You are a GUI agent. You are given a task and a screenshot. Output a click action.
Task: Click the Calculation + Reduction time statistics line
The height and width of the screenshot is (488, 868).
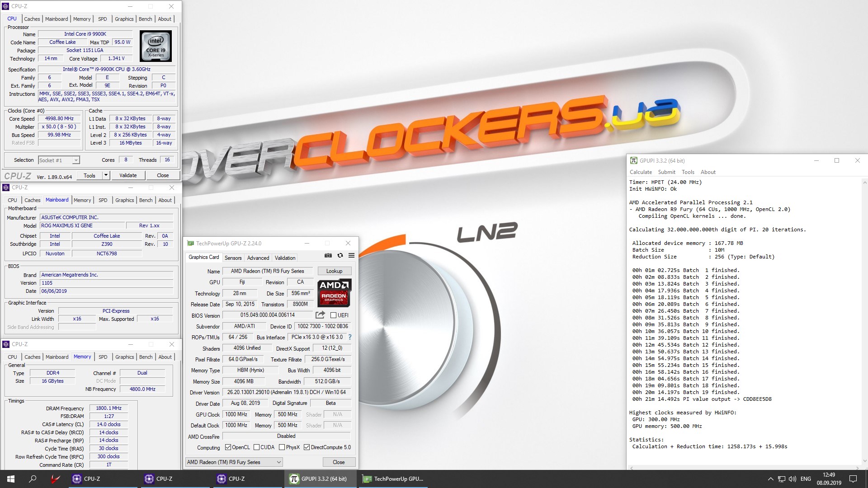[x=710, y=446]
